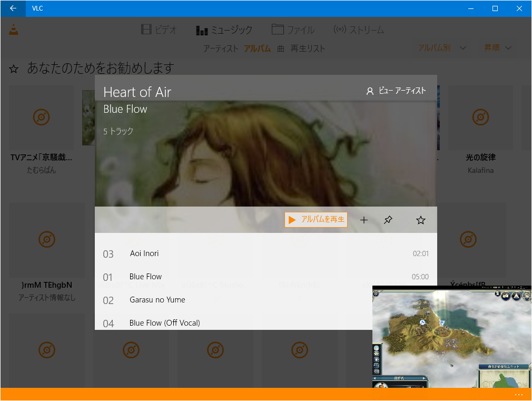Viewport: 532px width, 401px height.
Task: Select the ミュージック (Music) icon
Action: 202,30
